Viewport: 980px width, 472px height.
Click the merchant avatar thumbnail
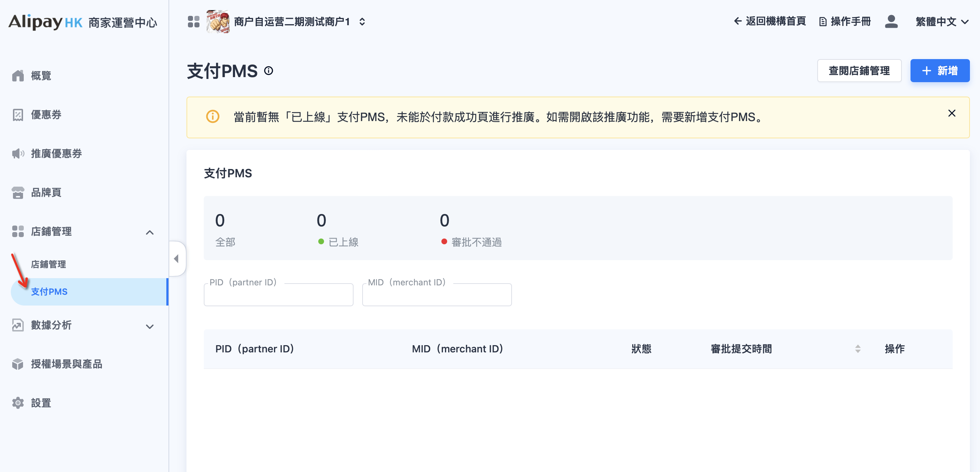218,21
